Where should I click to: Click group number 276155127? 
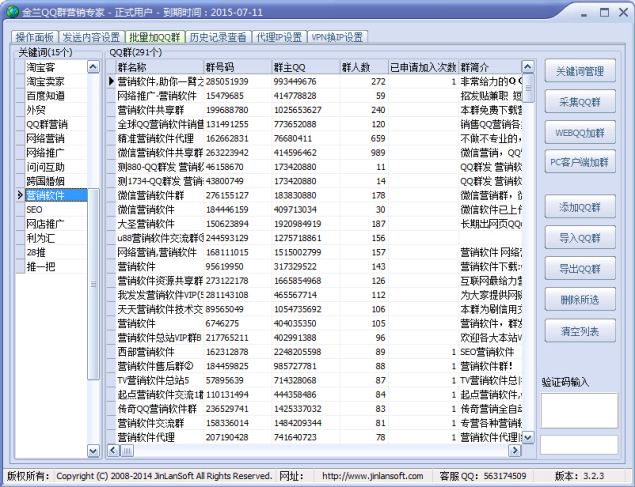pyautogui.click(x=227, y=195)
